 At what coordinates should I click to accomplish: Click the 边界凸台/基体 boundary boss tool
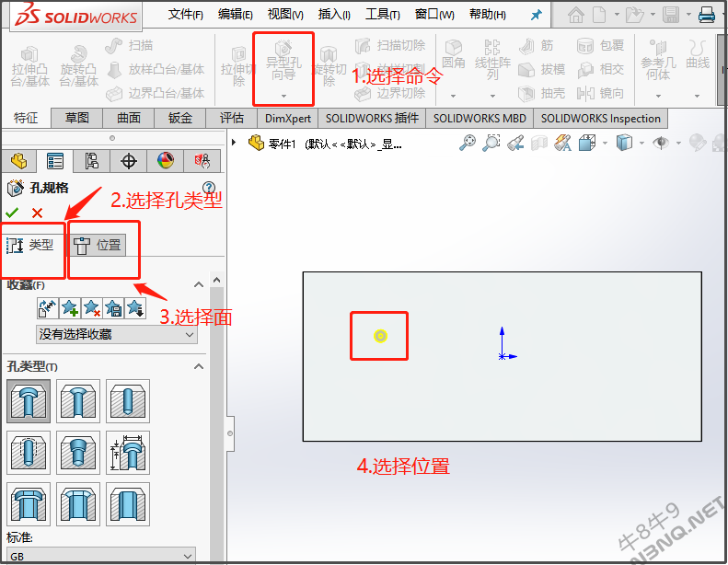155,93
